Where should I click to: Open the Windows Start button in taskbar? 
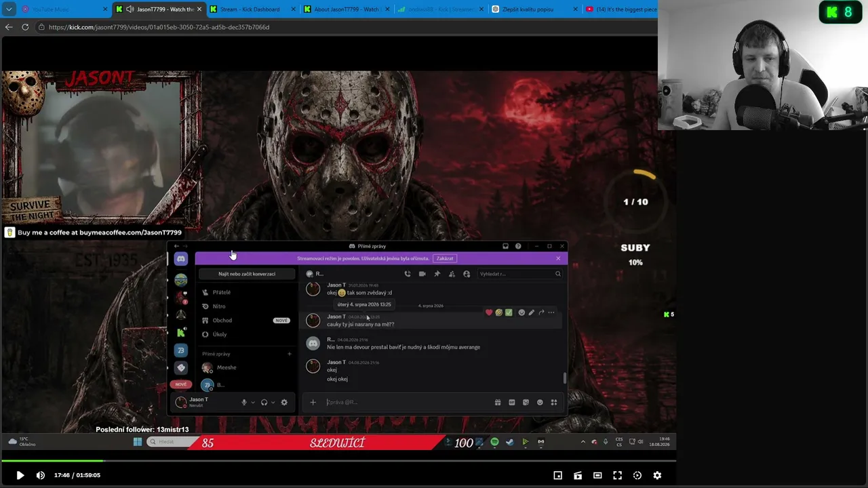pos(138,442)
